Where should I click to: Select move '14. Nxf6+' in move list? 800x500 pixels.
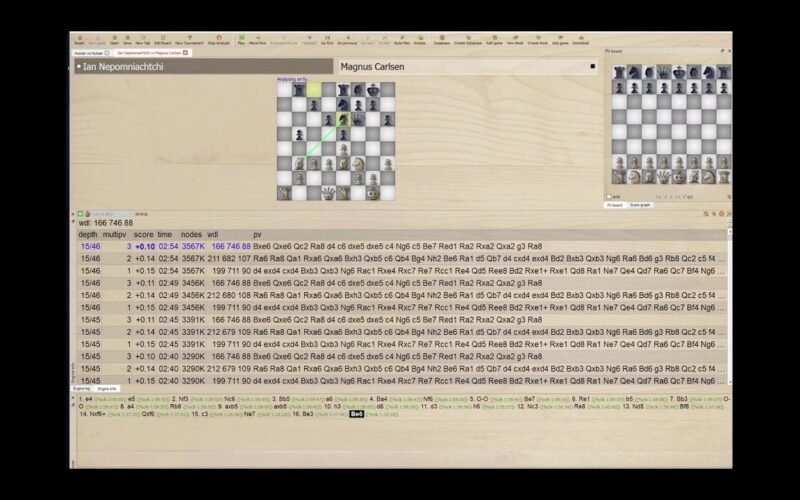click(92, 414)
